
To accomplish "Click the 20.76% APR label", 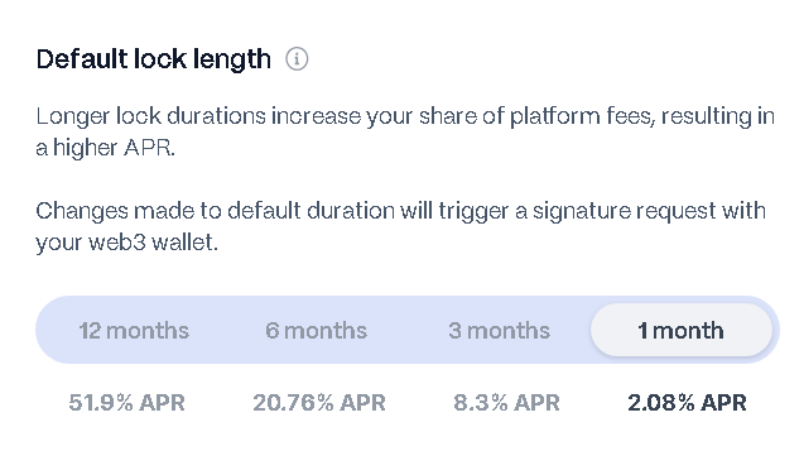I will pos(319,402).
